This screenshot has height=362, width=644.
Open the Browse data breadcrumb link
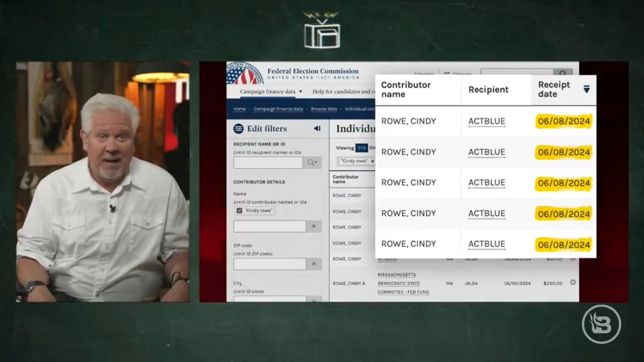coord(324,109)
